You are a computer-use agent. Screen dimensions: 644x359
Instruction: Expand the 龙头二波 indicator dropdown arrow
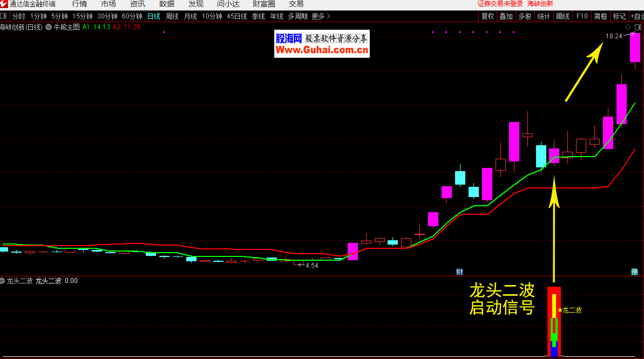click(x=3, y=281)
